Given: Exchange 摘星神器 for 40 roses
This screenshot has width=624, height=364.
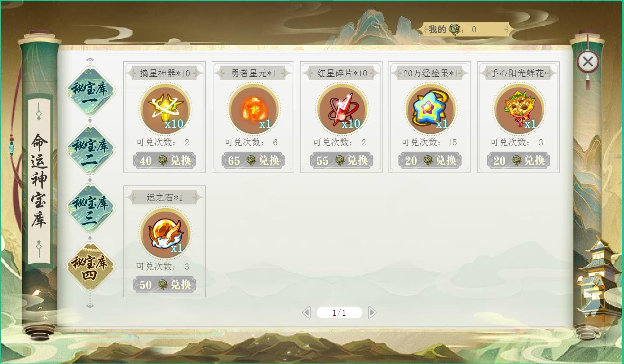Looking at the screenshot, I should pos(165,161).
